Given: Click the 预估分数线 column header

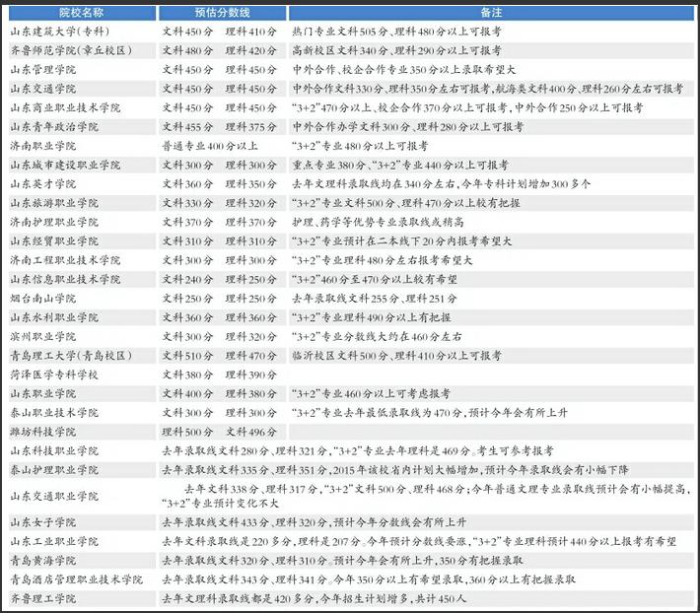Looking at the screenshot, I should pos(221,14).
